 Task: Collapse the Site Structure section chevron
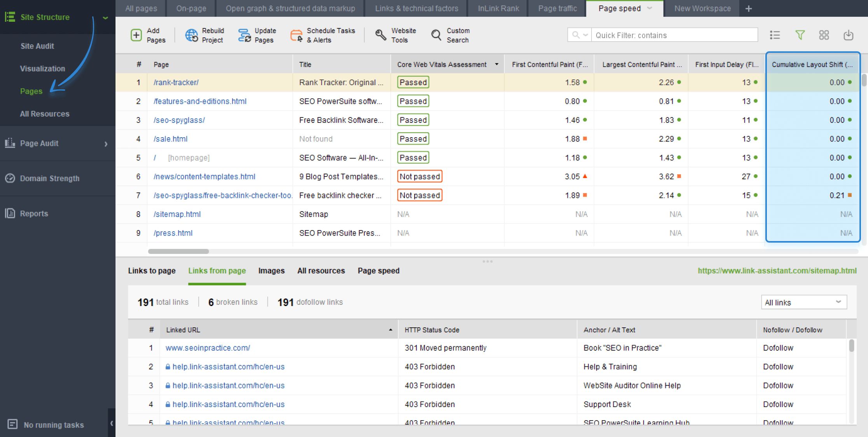tap(105, 17)
